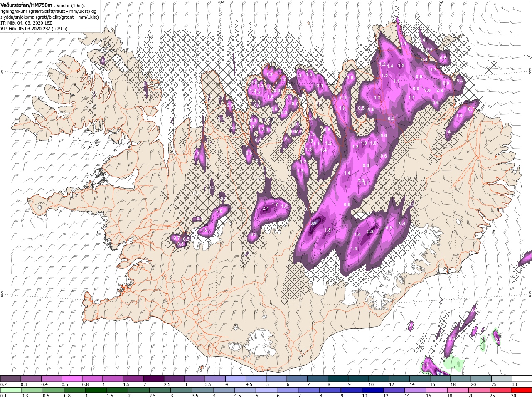The image size is (532, 399).
Task: Select light violet 14 swatch in bottom legend
Action: 415,390
